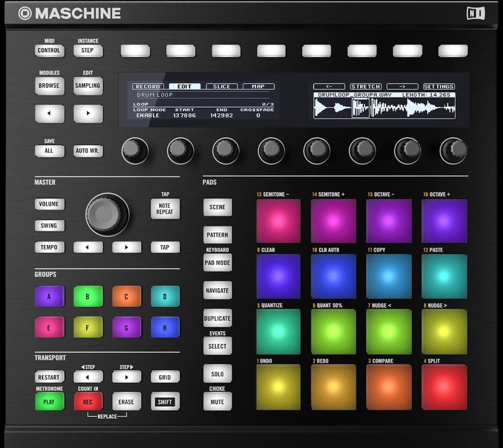This screenshot has width=503, height=448.
Task: Trigger pad 3 labeled COMPARE
Action: (x=389, y=387)
